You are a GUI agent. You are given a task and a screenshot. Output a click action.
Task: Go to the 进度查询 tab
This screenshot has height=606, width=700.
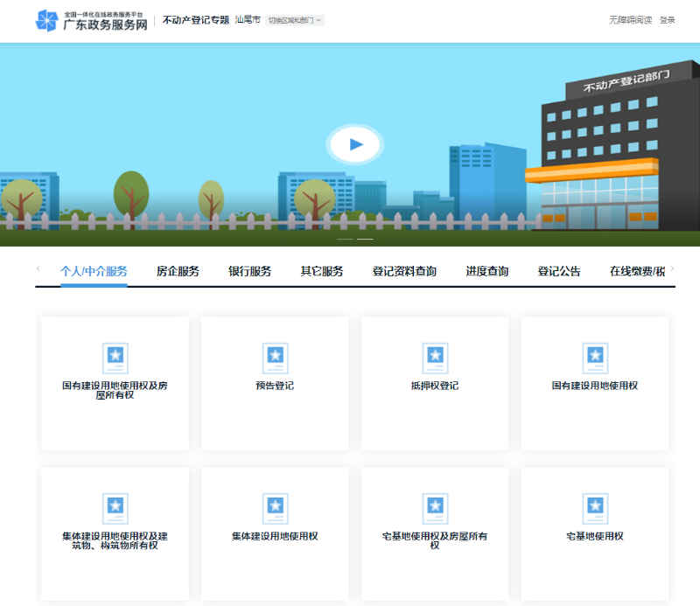486,271
